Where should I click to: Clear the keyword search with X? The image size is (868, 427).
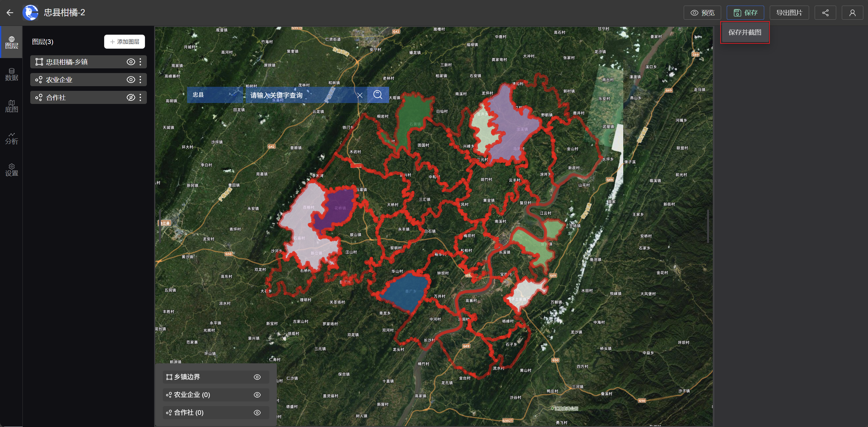359,95
